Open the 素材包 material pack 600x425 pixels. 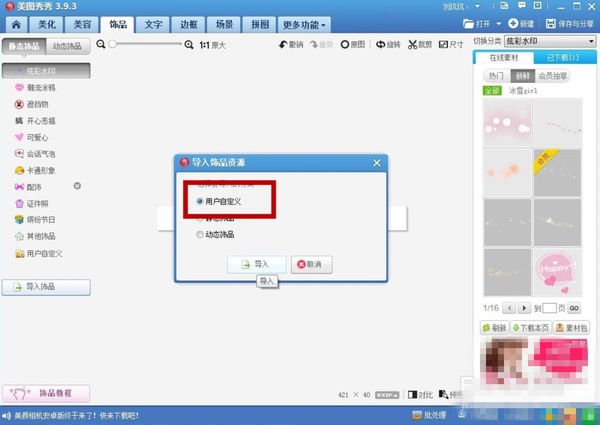coord(571,328)
